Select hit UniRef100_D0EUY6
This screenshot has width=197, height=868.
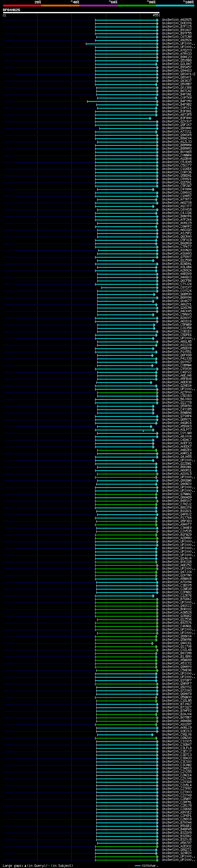click(177, 23)
